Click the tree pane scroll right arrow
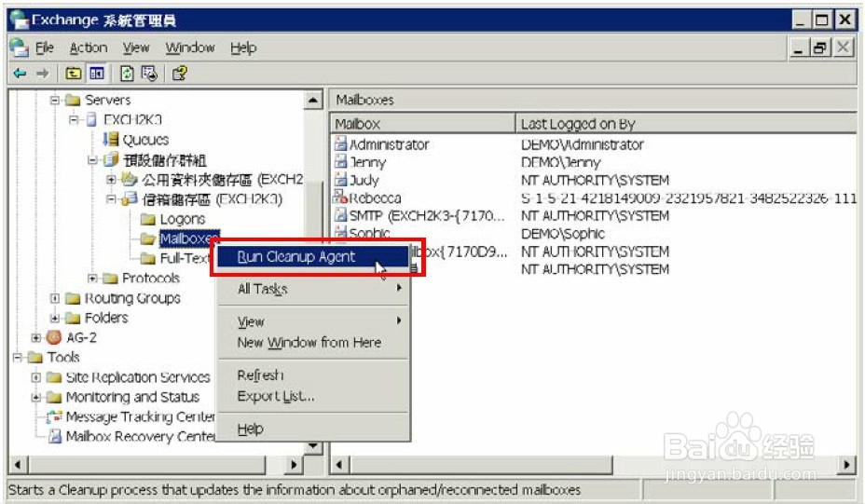Viewport: 865px width, 504px height. coord(294,465)
